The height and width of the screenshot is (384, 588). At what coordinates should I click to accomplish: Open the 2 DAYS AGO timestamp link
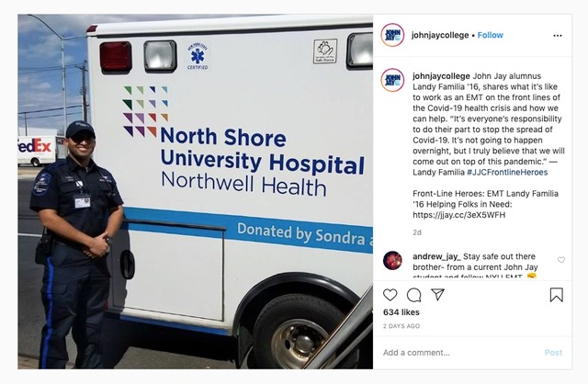[x=401, y=326]
